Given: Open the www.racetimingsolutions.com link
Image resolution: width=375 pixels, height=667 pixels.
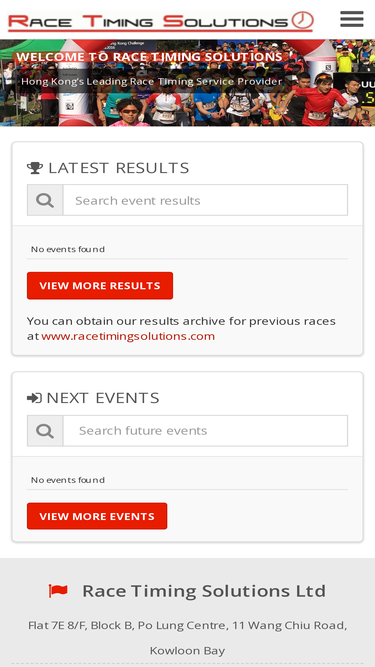Looking at the screenshot, I should tap(128, 336).
